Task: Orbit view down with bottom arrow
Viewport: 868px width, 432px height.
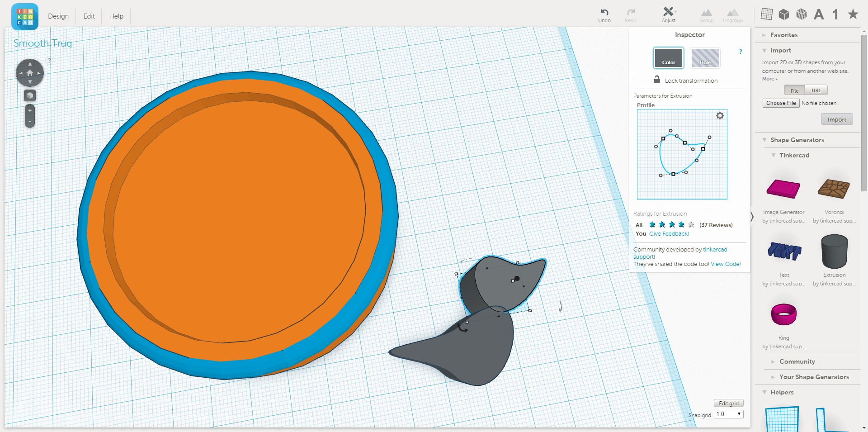Action: tap(30, 82)
